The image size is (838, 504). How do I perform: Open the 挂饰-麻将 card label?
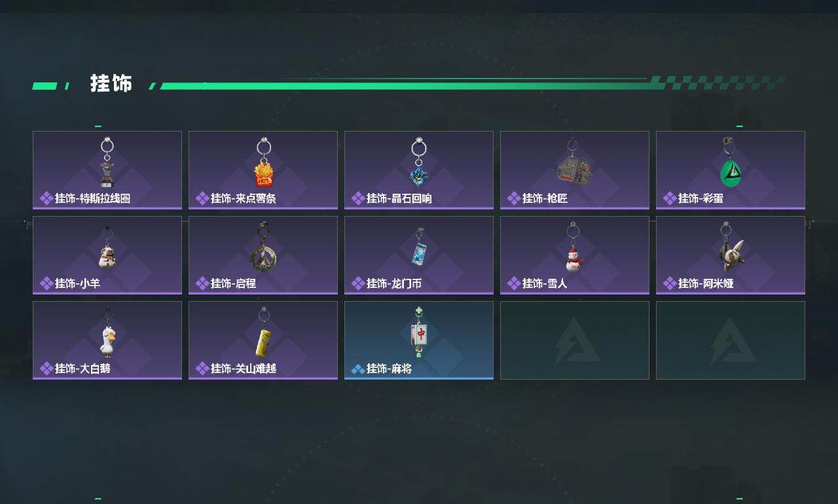coord(389,369)
